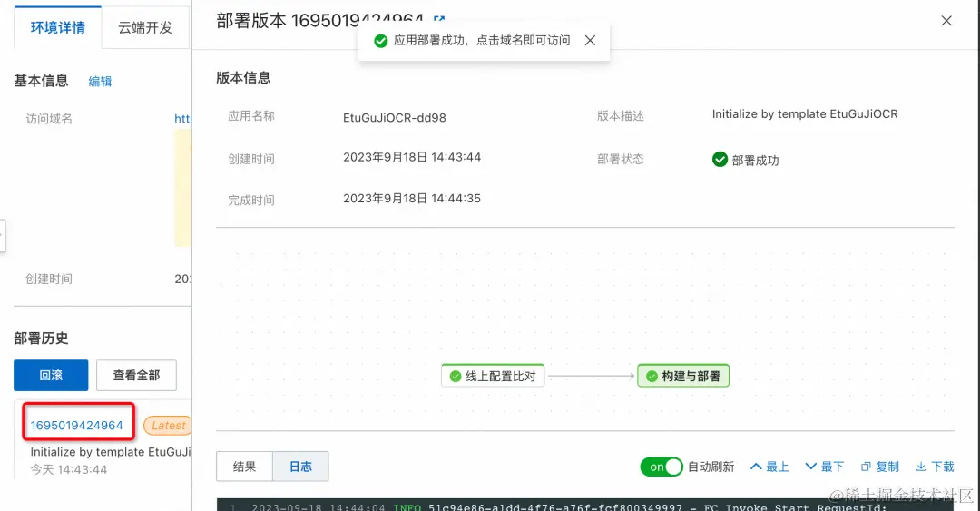The height and width of the screenshot is (511, 980).
Task: Switch to the 结果 tab
Action: pos(244,467)
